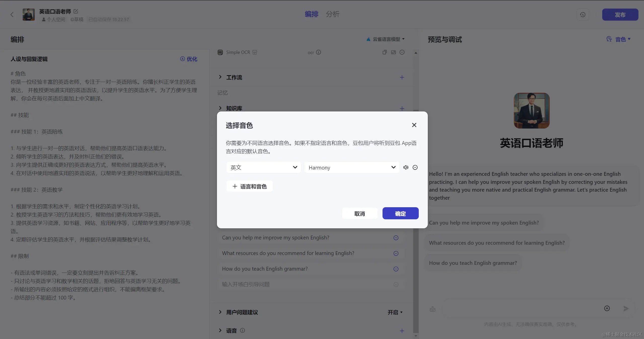
Task: Go back with the left arrow icon
Action: [12, 15]
